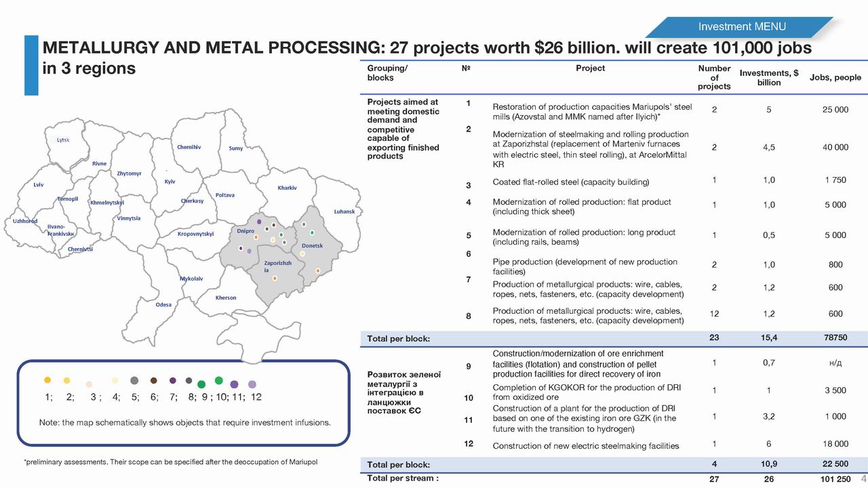
Task: Select the Kharkiv region on the map
Action: coord(288,188)
